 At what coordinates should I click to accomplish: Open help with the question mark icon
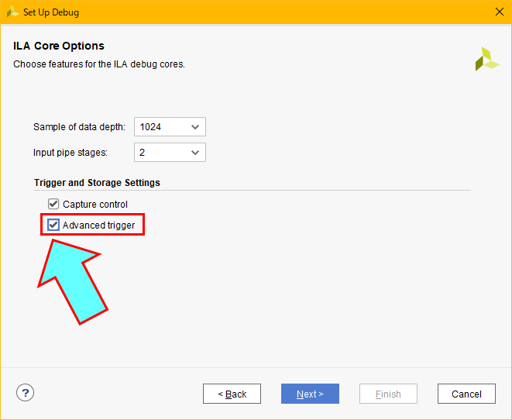pyautogui.click(x=25, y=393)
